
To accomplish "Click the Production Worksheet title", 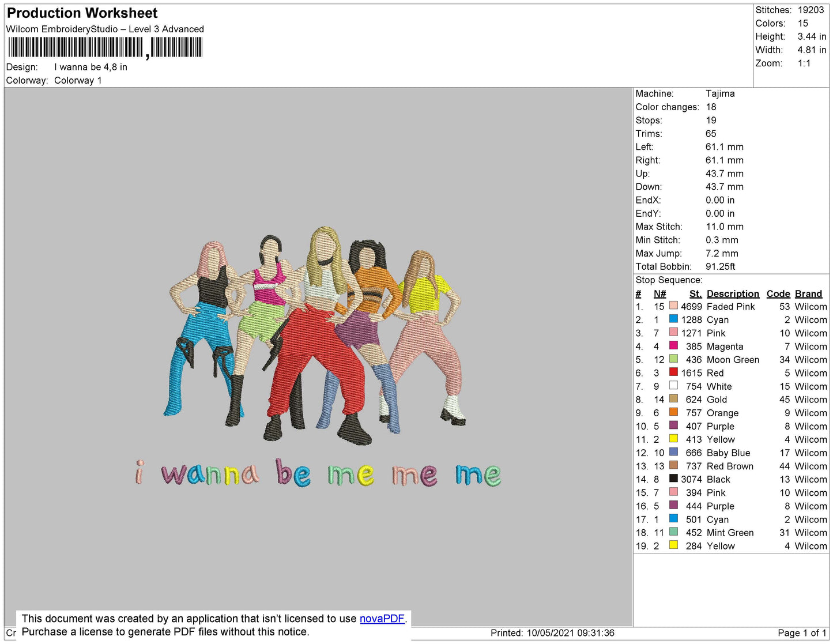I will coord(82,13).
